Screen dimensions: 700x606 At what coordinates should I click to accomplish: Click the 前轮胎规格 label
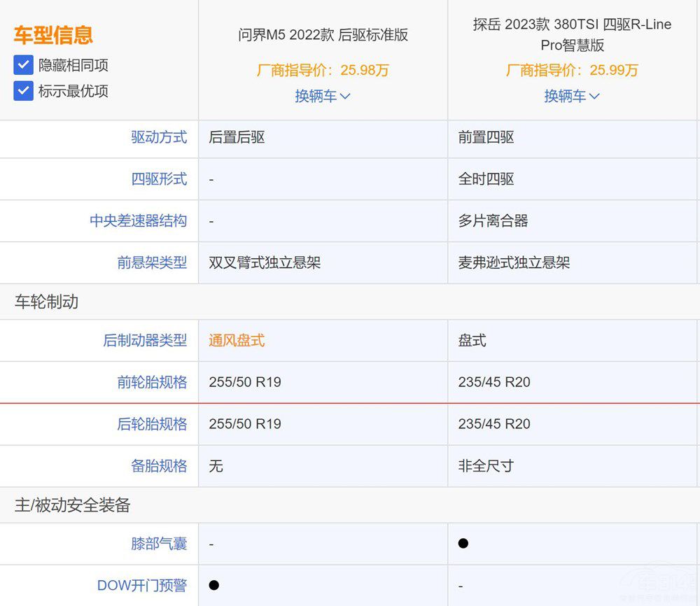click(x=152, y=382)
